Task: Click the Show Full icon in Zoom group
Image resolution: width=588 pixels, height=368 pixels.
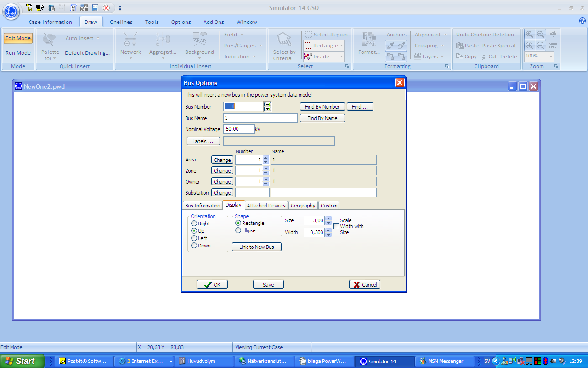Action: click(x=553, y=46)
